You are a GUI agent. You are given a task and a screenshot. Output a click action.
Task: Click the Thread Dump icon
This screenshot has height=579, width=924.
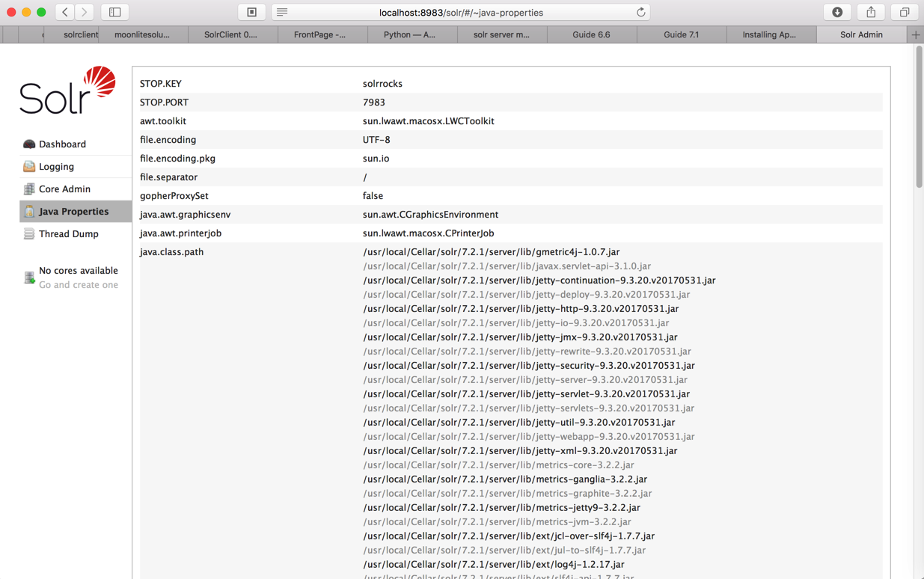click(x=29, y=234)
